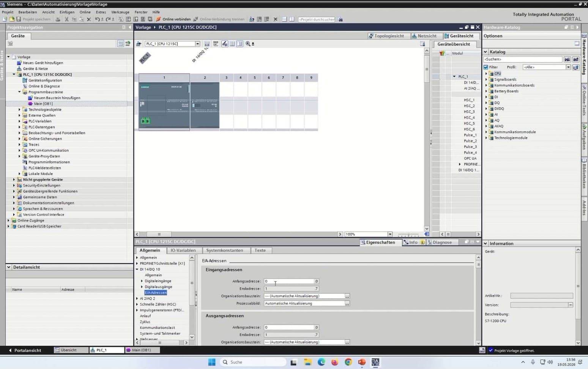Click the zoom magnifier icon in device view
The height and width of the screenshot is (369, 588).
point(248,44)
